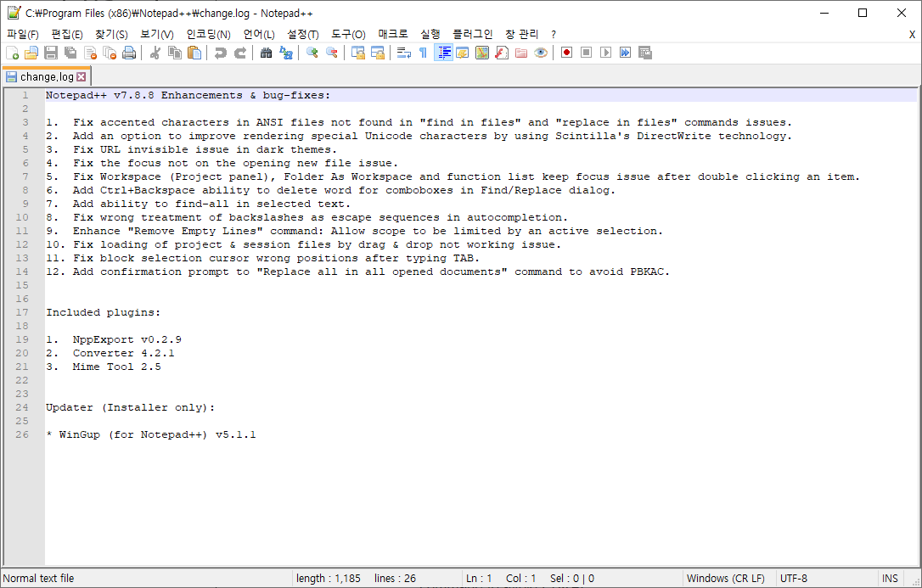Save the current recorded macro icon

[645, 53]
